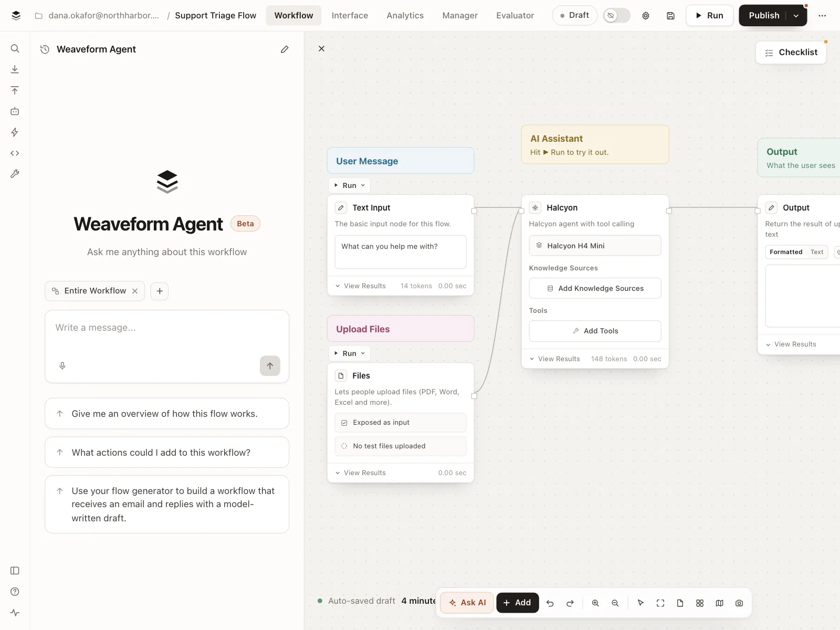Go to the Evaluator tab

tap(515, 16)
